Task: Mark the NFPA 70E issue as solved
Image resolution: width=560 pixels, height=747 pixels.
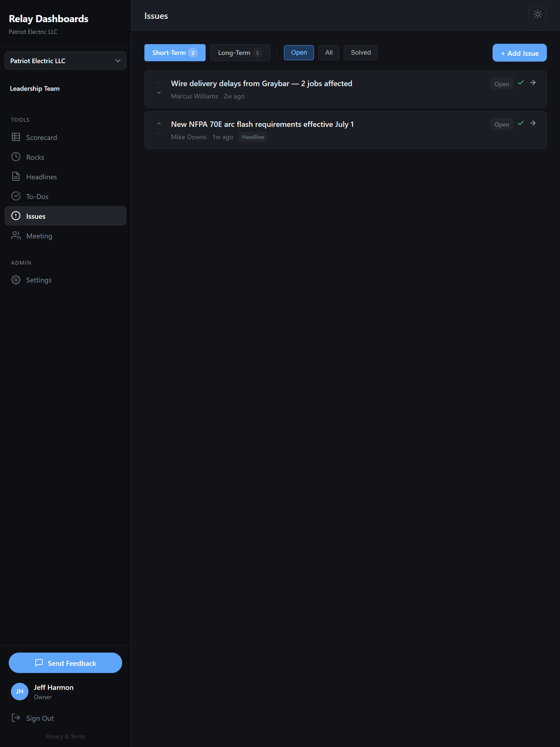Action: coord(521,123)
